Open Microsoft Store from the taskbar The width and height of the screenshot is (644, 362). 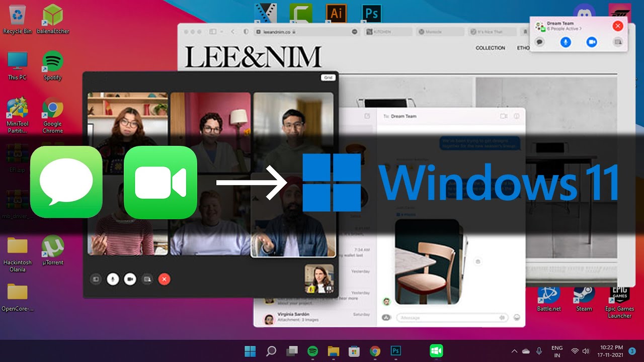354,351
